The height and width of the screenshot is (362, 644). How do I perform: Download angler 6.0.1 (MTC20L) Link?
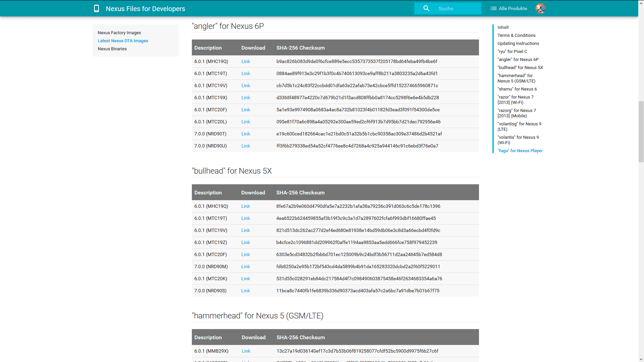tap(246, 122)
